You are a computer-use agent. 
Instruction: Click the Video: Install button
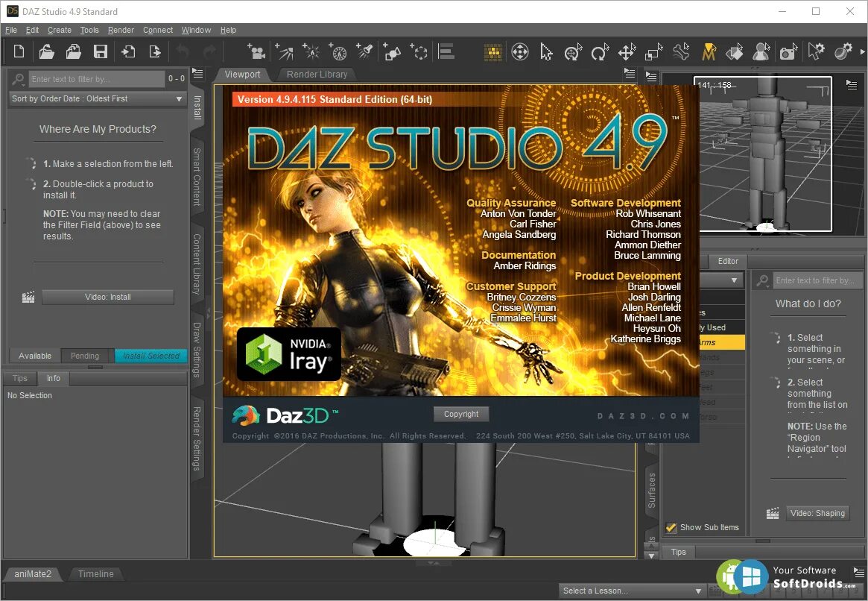point(108,297)
